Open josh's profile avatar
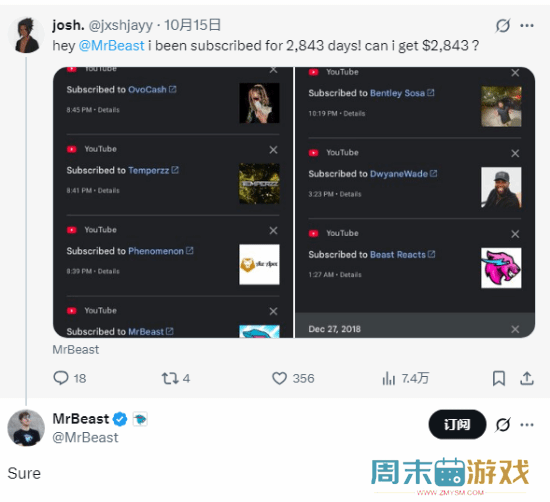The image size is (550, 502). click(26, 35)
